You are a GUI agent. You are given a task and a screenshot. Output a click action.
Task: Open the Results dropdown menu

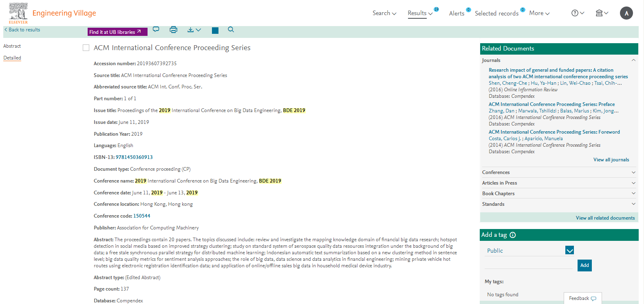420,13
